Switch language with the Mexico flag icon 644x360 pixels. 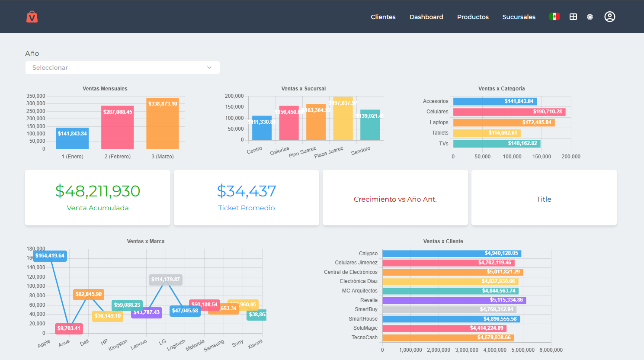coord(554,17)
